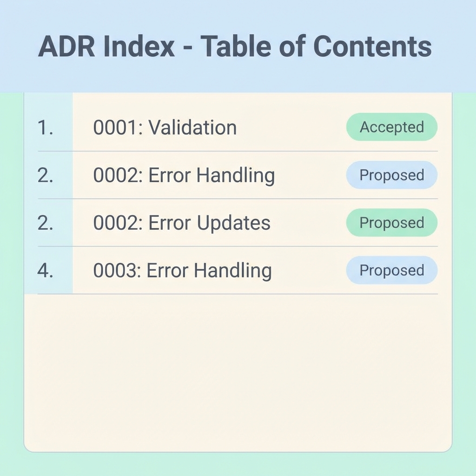This screenshot has height=476, width=476.
Task: Open the 0003: Error Handling entry
Action: coord(182,271)
